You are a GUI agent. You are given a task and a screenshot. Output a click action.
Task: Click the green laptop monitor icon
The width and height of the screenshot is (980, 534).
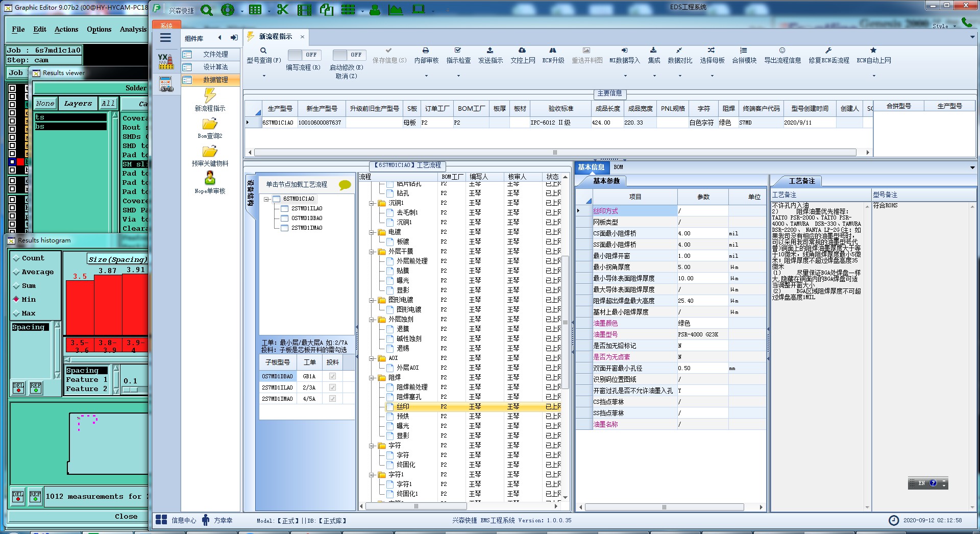(419, 10)
